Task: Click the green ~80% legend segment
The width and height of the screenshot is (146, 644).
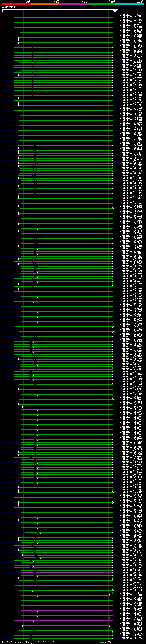Action: (101, 4)
